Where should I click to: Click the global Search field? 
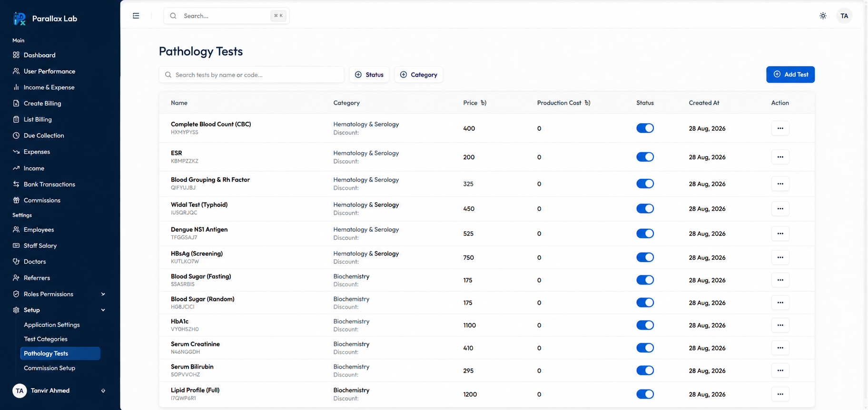(226, 16)
